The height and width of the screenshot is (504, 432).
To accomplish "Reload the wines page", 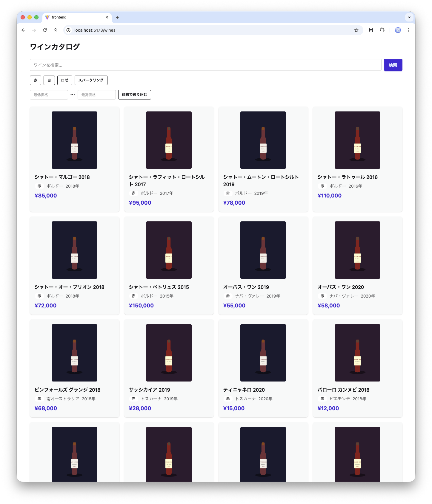I will (x=45, y=30).
